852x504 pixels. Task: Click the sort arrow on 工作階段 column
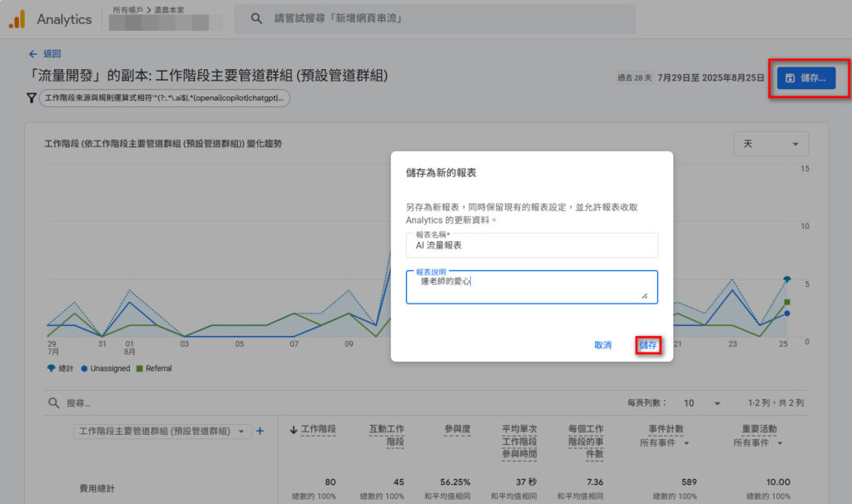coord(294,429)
